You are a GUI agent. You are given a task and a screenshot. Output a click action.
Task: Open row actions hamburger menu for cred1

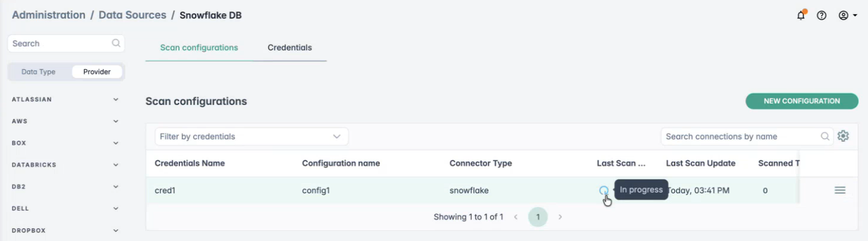(x=839, y=191)
